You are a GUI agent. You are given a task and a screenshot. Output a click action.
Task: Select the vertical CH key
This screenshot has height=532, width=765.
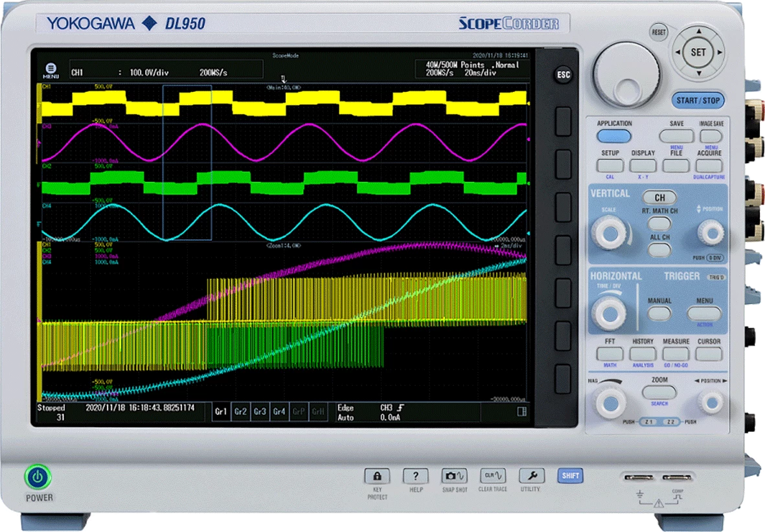(659, 197)
